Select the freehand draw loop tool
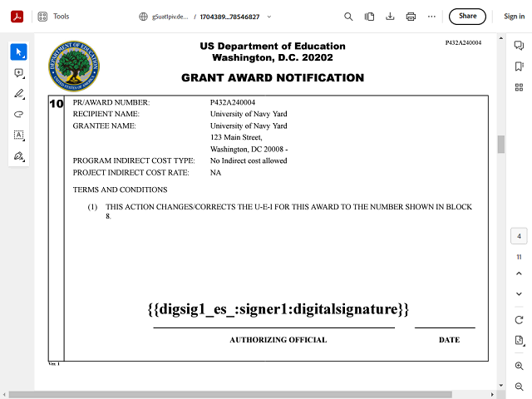 click(18, 115)
